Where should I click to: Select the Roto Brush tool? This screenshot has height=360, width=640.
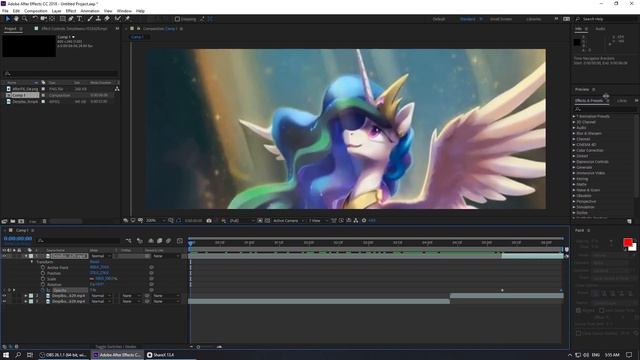[x=118, y=19]
